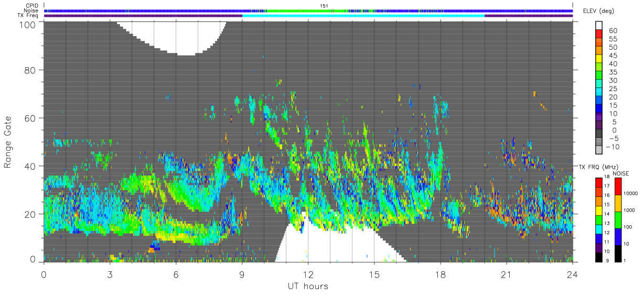
Task: Click the 'TX Freq' row label above the plot
Action: point(28,16)
